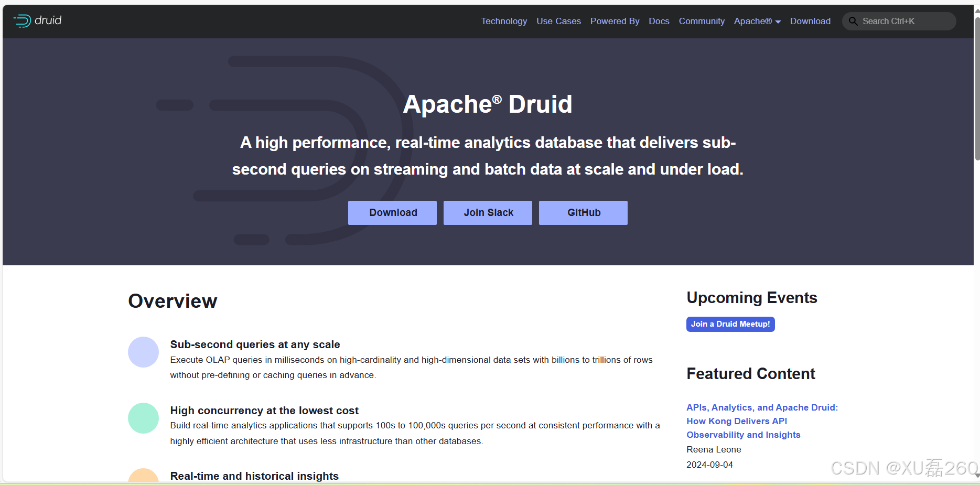Click the Join a Druid Meetup! button
The image size is (980, 485).
[x=730, y=324]
